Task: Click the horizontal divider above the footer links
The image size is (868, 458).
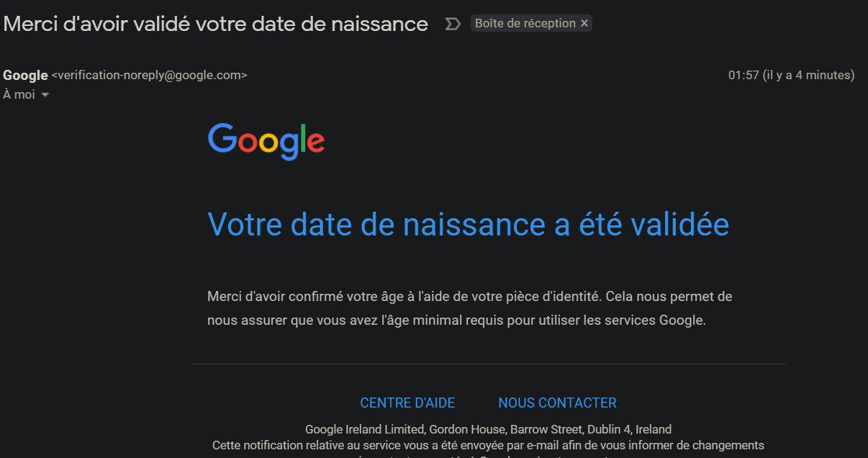Action: pos(488,364)
